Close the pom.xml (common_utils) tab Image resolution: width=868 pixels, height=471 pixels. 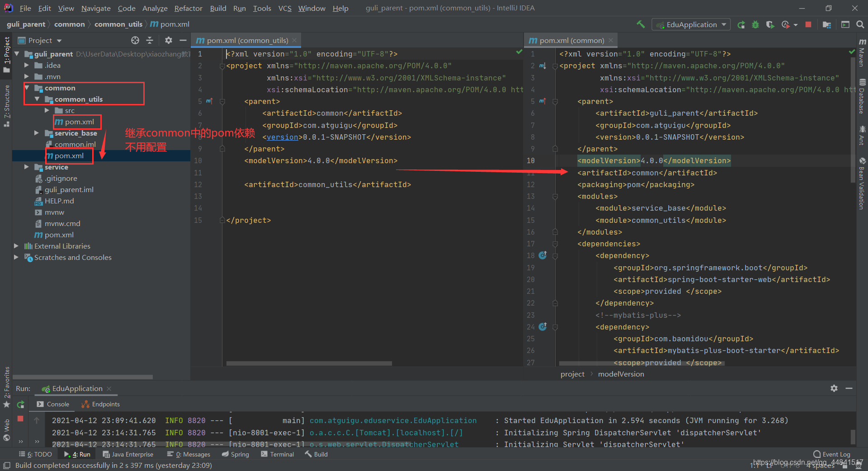coord(294,40)
